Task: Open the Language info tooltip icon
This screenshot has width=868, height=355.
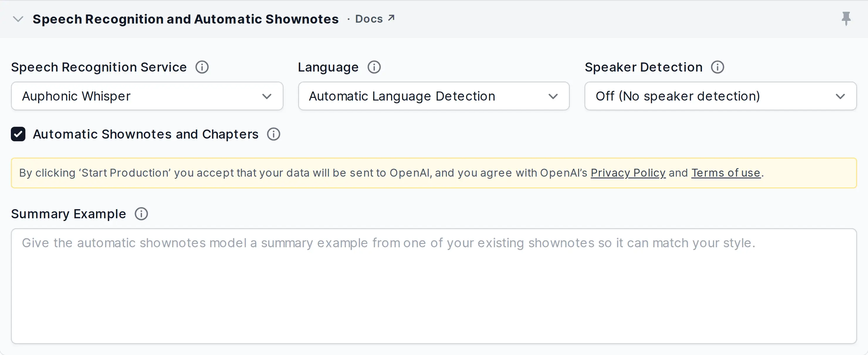Action: pyautogui.click(x=374, y=67)
